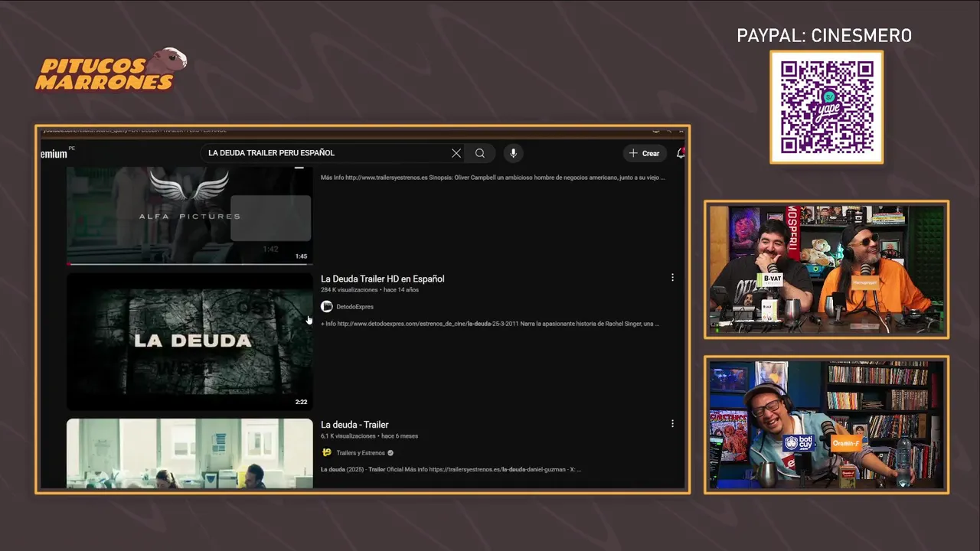Visit Trailers y Estrenos channel name
This screenshot has width=980, height=551.
(361, 453)
